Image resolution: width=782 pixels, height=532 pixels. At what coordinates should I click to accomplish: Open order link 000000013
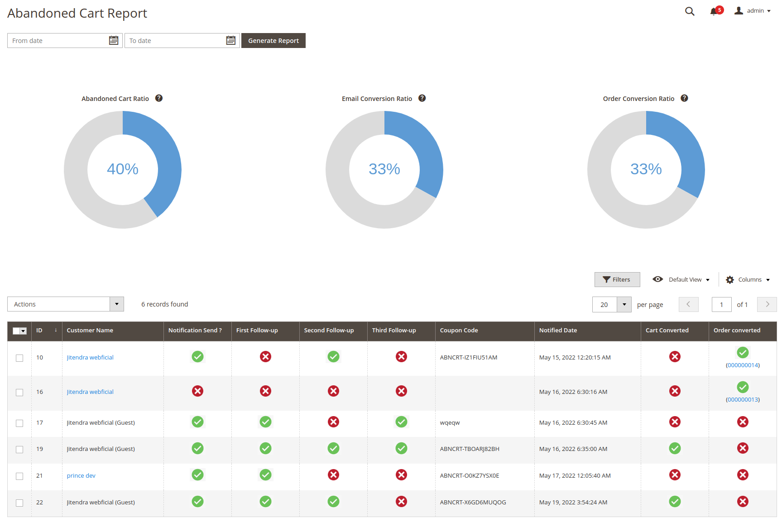coord(743,400)
